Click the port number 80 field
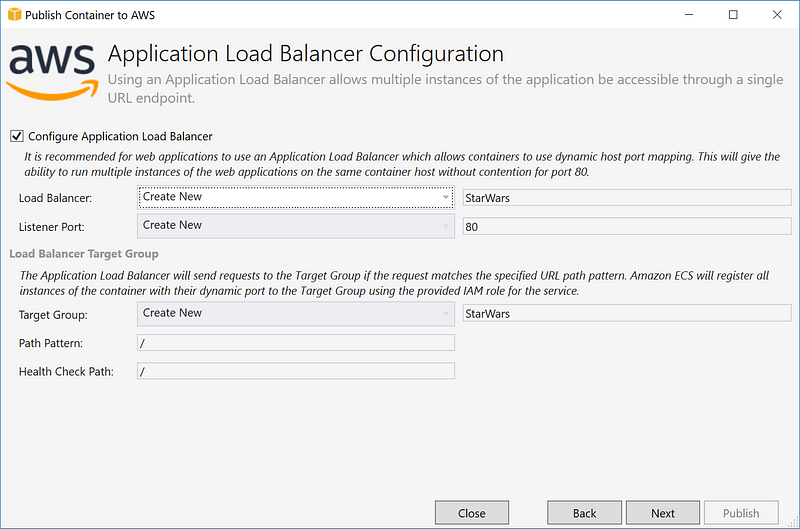This screenshot has width=800, height=529. pyautogui.click(x=626, y=227)
